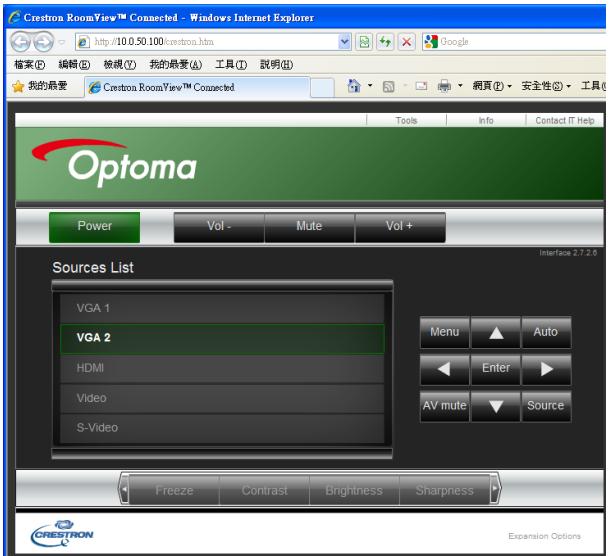This screenshot has width=609, height=556.
Task: Click the Sharpness control
Action: point(445,490)
